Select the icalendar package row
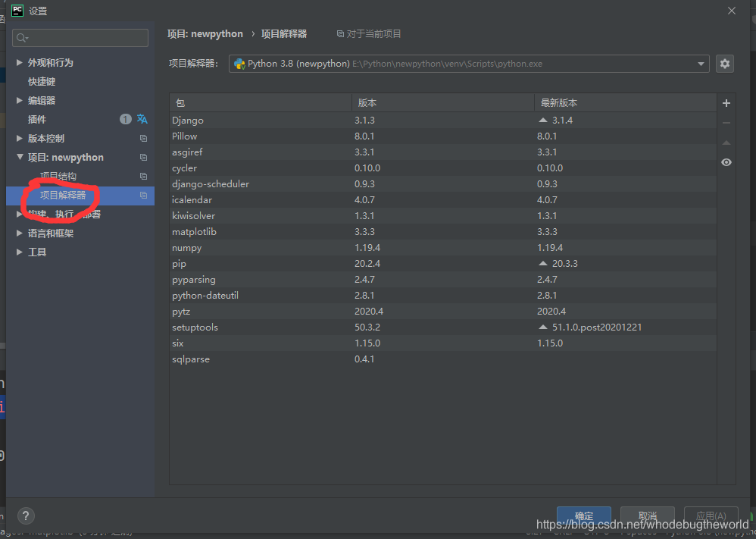Viewport: 756px width, 539px height. coord(442,200)
